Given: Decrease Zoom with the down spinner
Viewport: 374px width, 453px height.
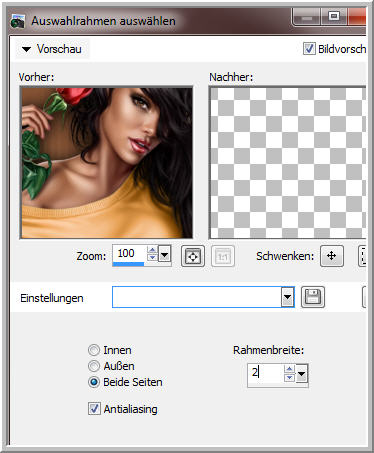Looking at the screenshot, I should click(x=152, y=257).
